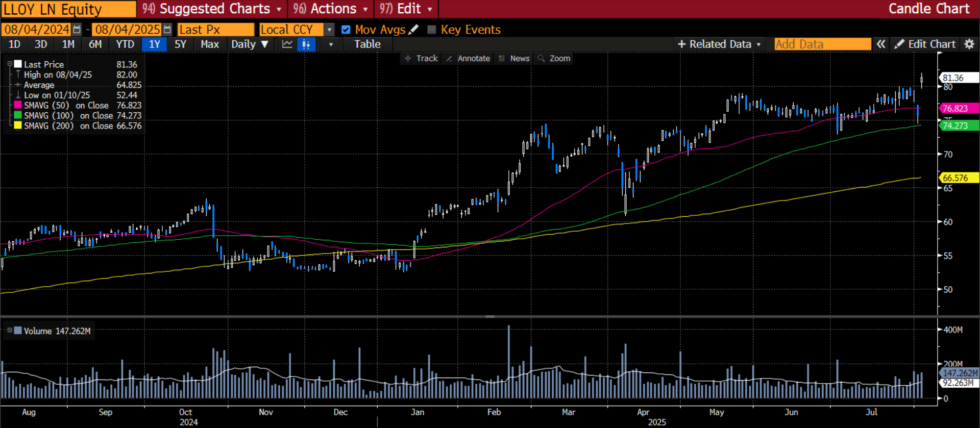Select the 6M time range
The image size is (980, 428).
[95, 44]
